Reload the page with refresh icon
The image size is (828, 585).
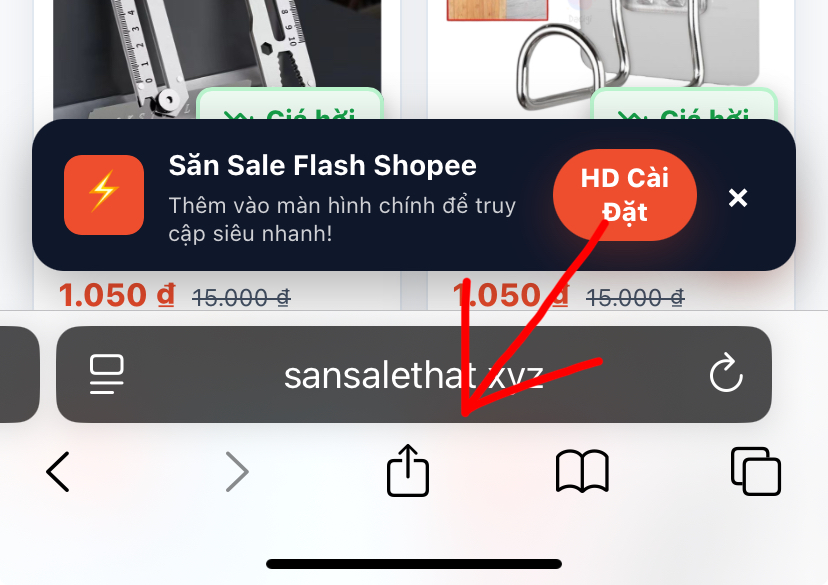pyautogui.click(x=726, y=373)
